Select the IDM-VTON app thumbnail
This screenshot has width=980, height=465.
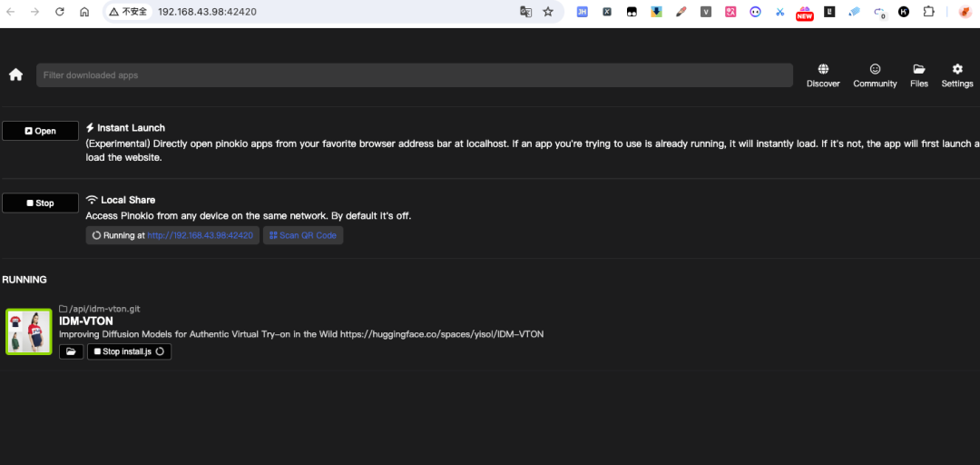(x=29, y=331)
